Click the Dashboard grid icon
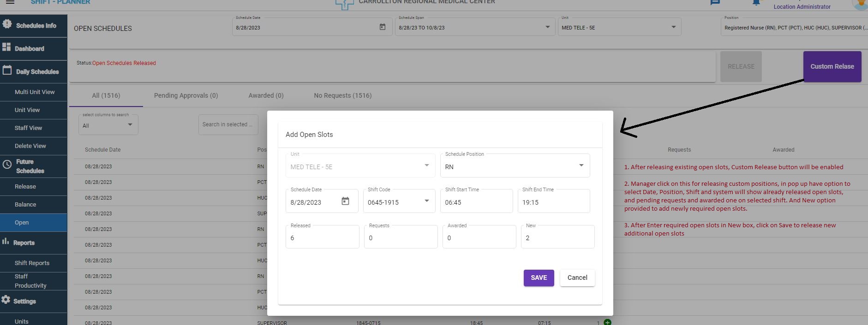 point(6,47)
